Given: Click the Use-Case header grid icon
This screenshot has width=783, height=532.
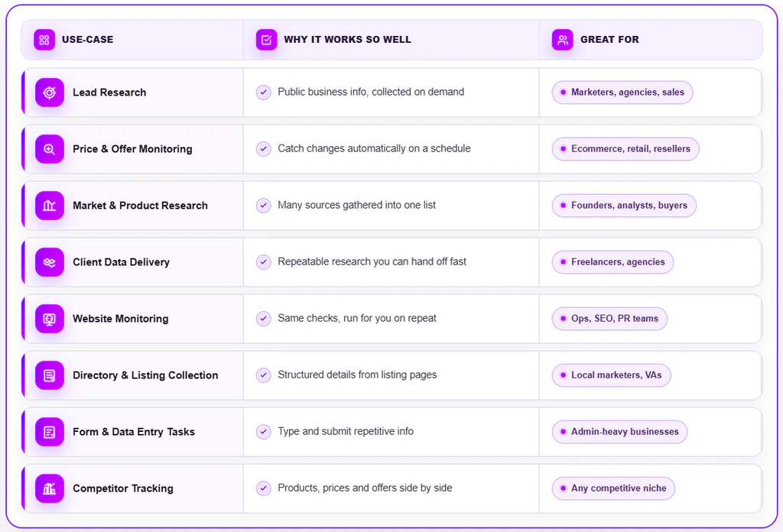Looking at the screenshot, I should click(x=44, y=40).
